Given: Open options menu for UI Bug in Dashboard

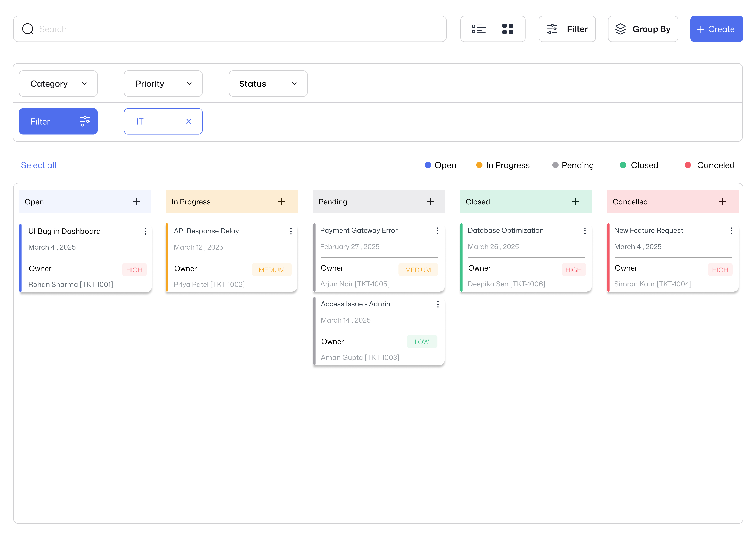Looking at the screenshot, I should [145, 231].
